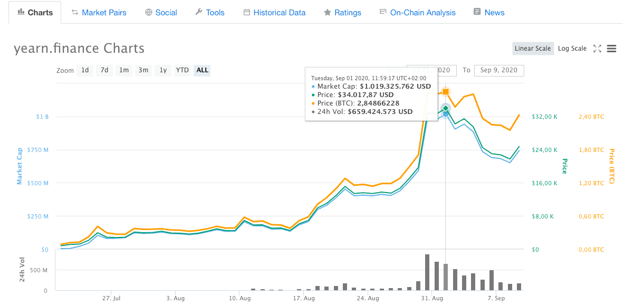The image size is (644, 305).
Task: Click the Social globe icon
Action: point(149,12)
